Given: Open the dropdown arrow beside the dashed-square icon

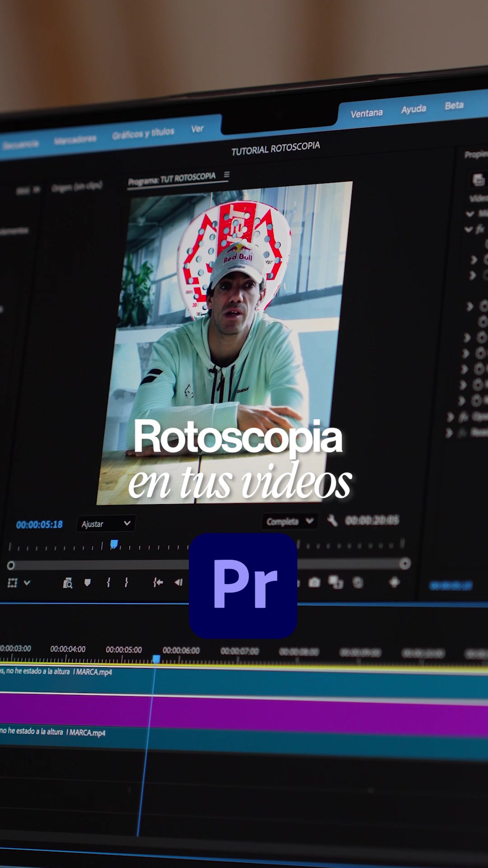Looking at the screenshot, I should (27, 583).
